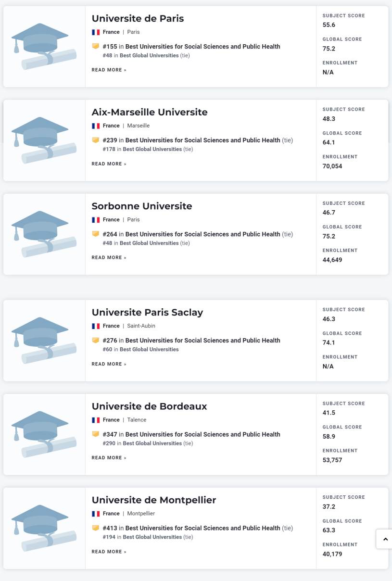The height and width of the screenshot is (581, 392).
Task: Click Universite de Paris graduation cap image
Action: pyautogui.click(x=44, y=47)
